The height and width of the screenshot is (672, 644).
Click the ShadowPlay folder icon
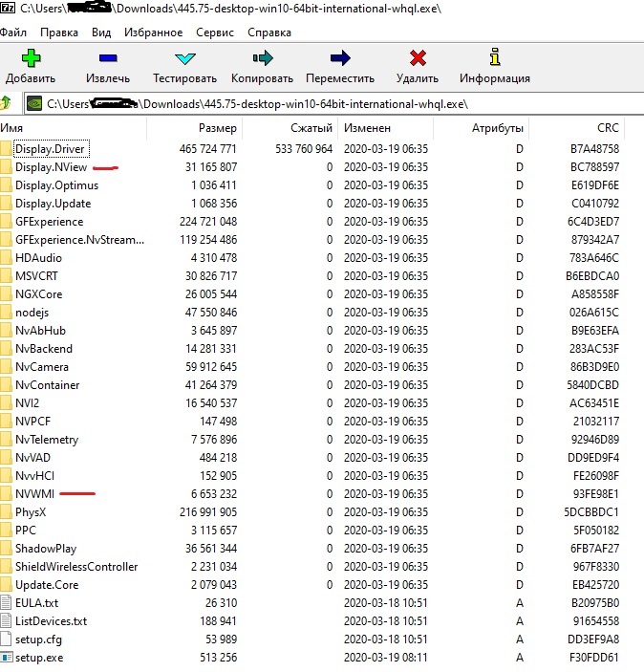6,548
